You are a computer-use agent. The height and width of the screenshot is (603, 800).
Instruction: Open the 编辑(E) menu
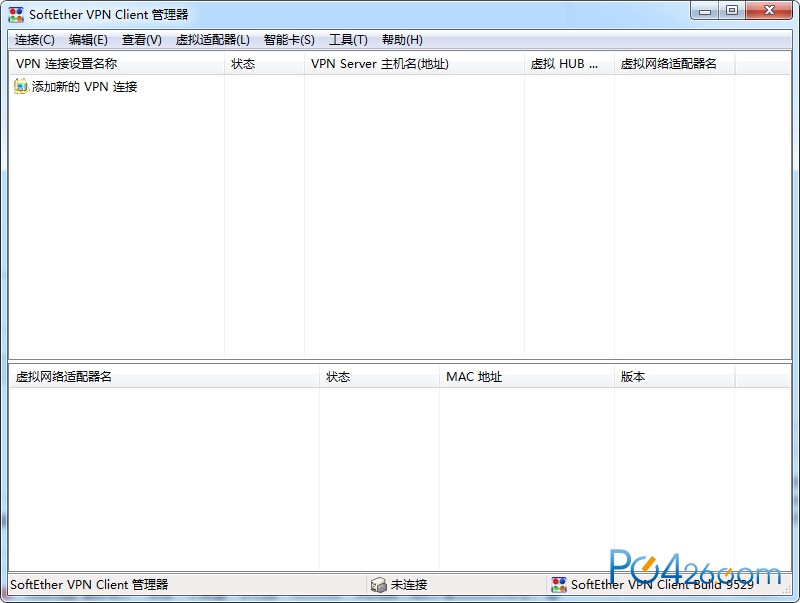[88, 40]
